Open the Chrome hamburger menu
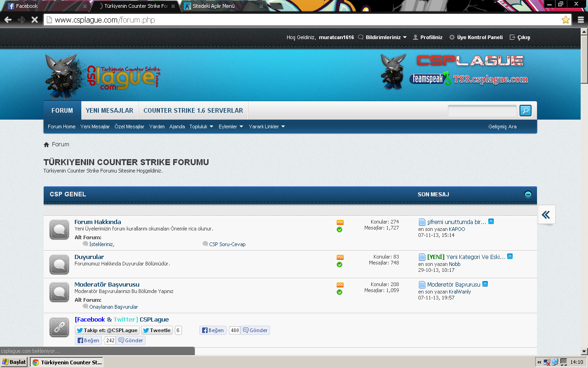Image resolution: width=588 pixels, height=368 pixels. (x=581, y=20)
